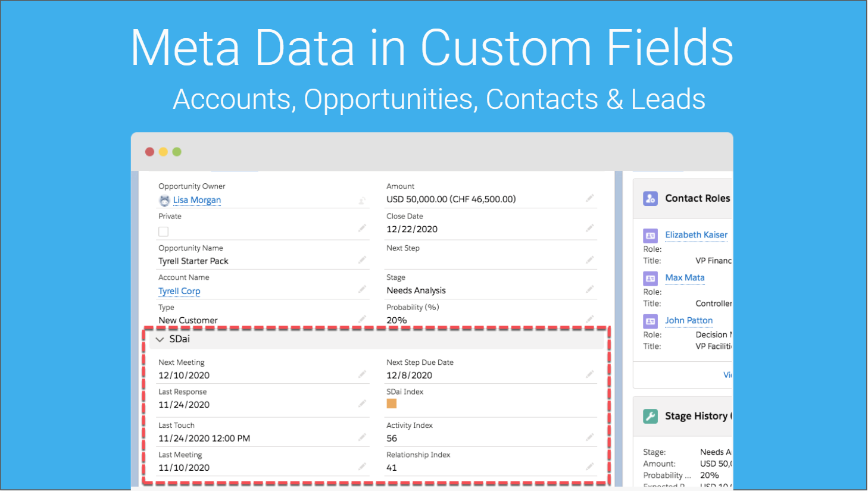This screenshot has width=868, height=491.
Task: Click Last Touch value 11/24/2020 12:00 PM
Action: pyautogui.click(x=204, y=439)
